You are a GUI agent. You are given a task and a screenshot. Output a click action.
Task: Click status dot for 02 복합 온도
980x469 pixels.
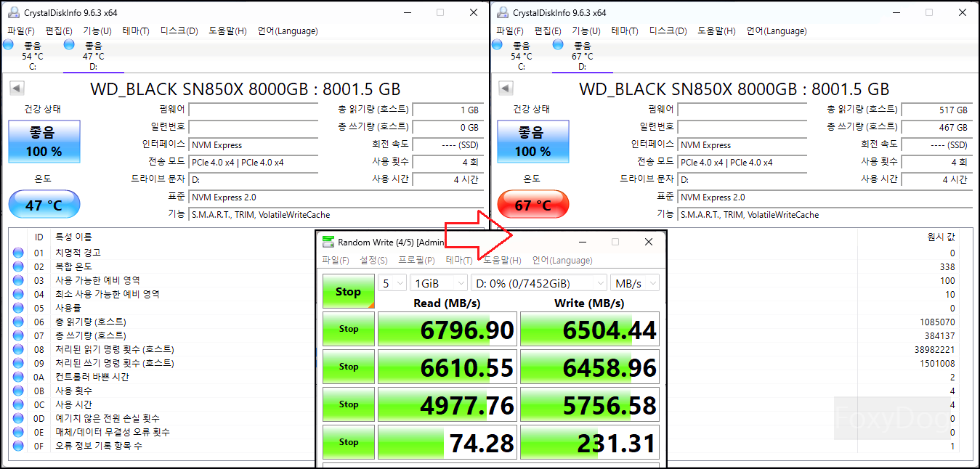pos(18,266)
